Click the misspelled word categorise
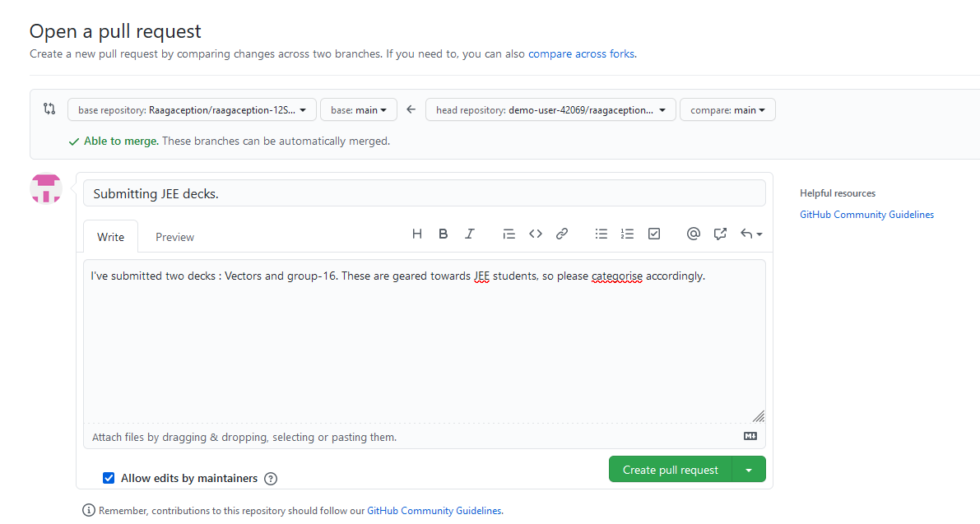The image size is (980, 524). 617,276
